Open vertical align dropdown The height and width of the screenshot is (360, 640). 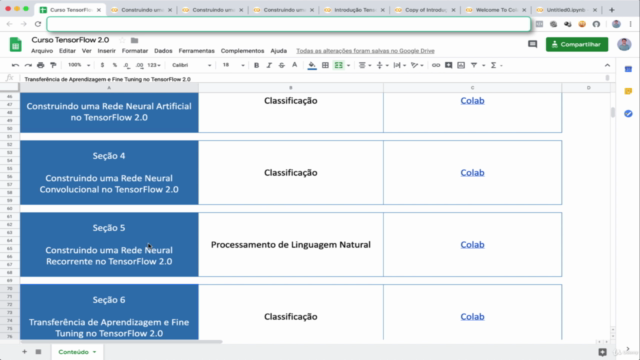pos(382,65)
